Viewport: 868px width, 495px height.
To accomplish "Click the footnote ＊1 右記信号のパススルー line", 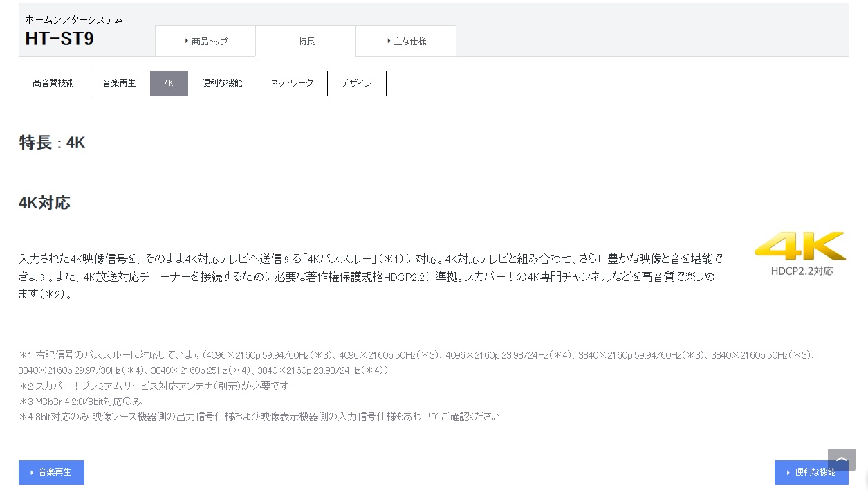I will [418, 363].
